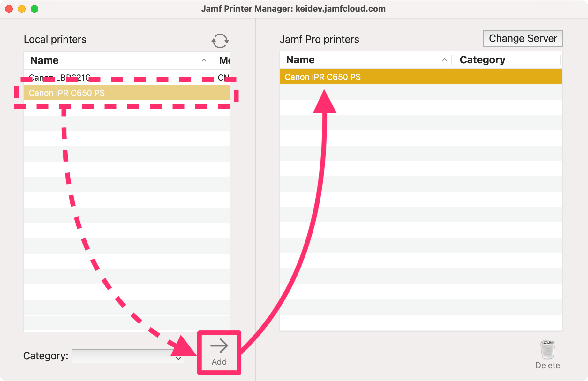Select Canon iPR C650 PS in Jamf Pro printers
Screen dimensions: 588x381
pos(421,77)
